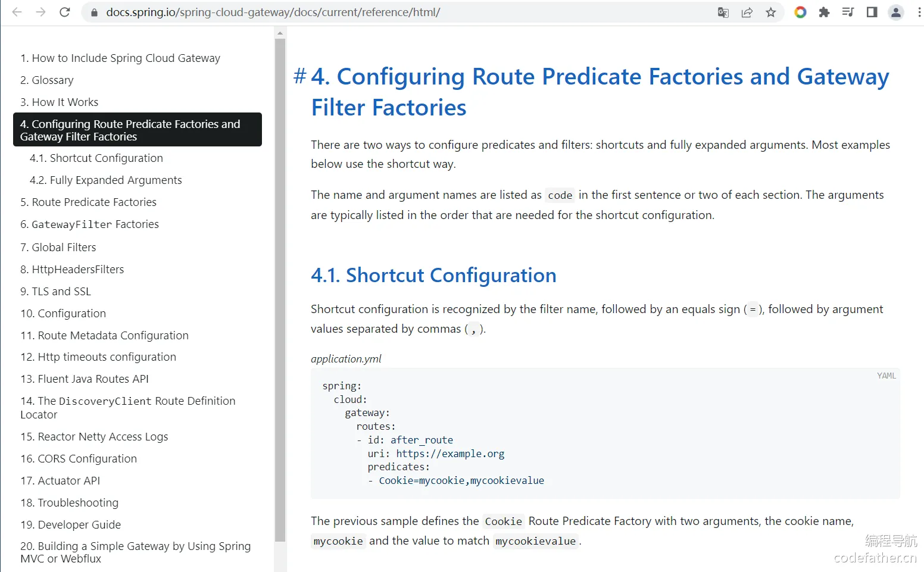Open Developer Guide chapter
Screen dimensions: 924x572
pos(71,524)
